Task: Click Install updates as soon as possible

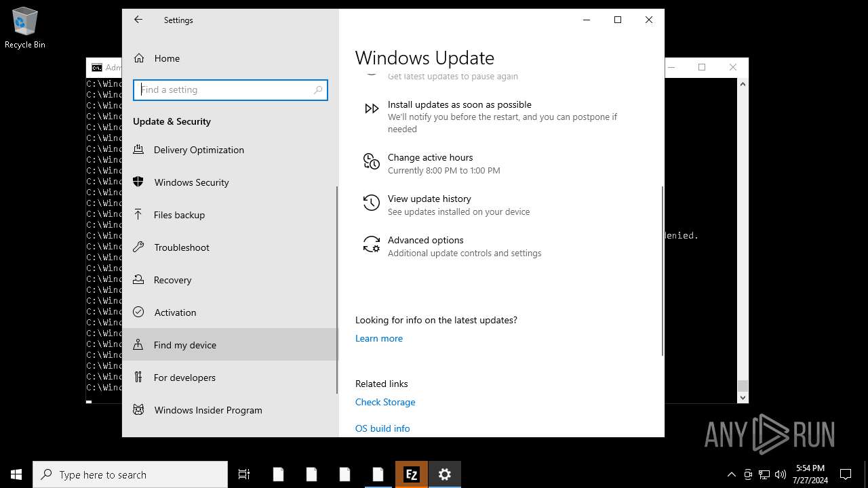Action: 460,104
